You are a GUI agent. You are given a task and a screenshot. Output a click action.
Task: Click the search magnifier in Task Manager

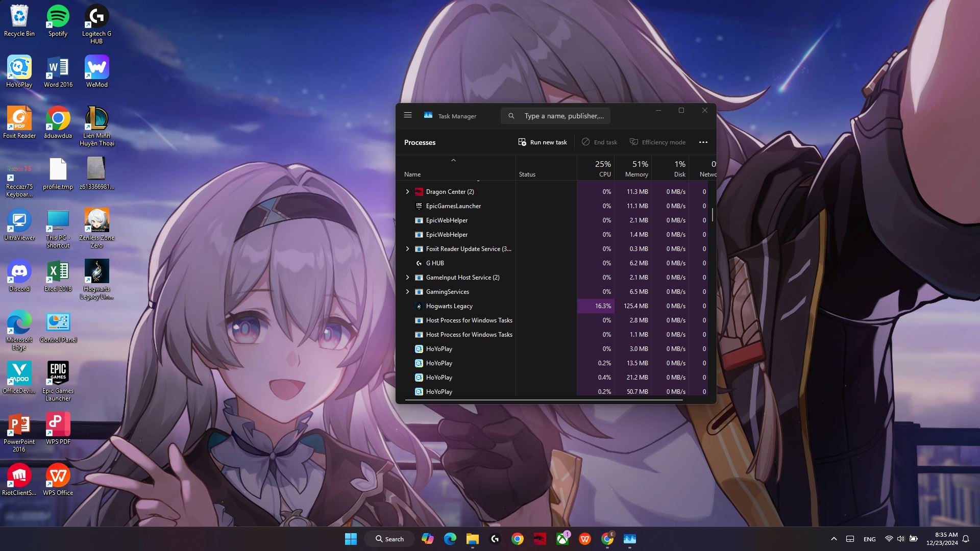(x=511, y=116)
